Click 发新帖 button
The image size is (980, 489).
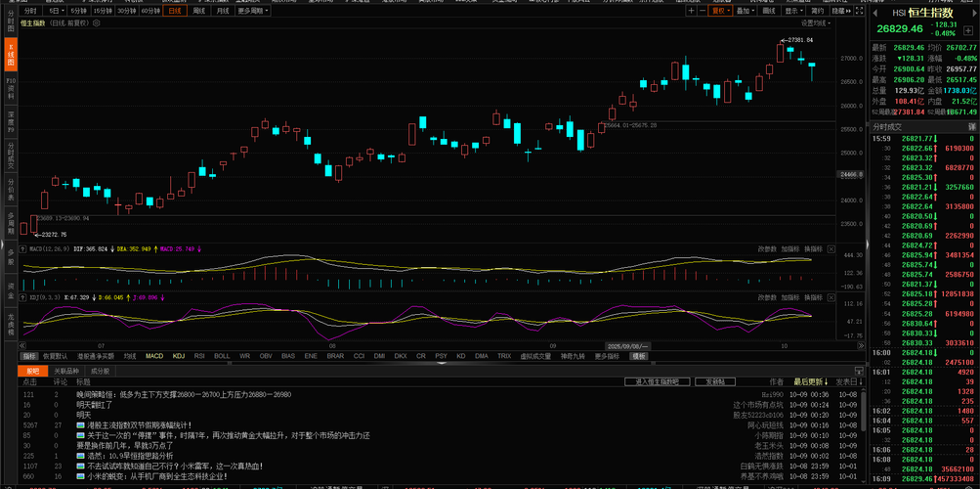tap(715, 381)
